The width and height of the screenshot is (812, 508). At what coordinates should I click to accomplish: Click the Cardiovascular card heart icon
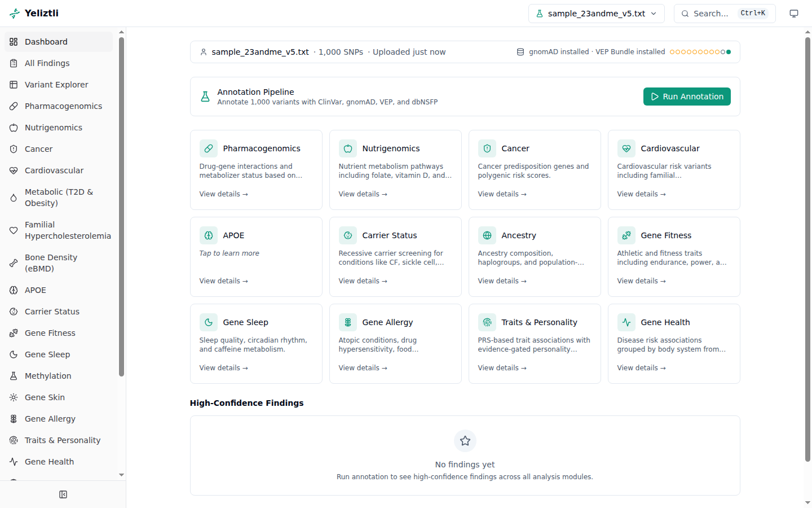tap(626, 148)
